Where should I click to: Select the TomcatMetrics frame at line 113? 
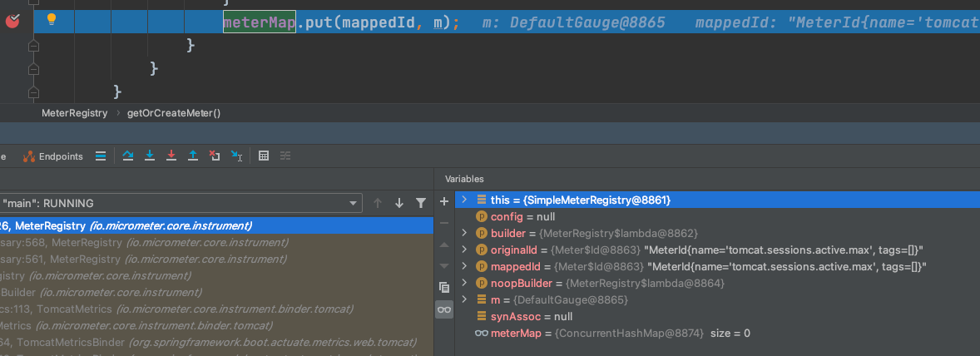tap(216, 309)
